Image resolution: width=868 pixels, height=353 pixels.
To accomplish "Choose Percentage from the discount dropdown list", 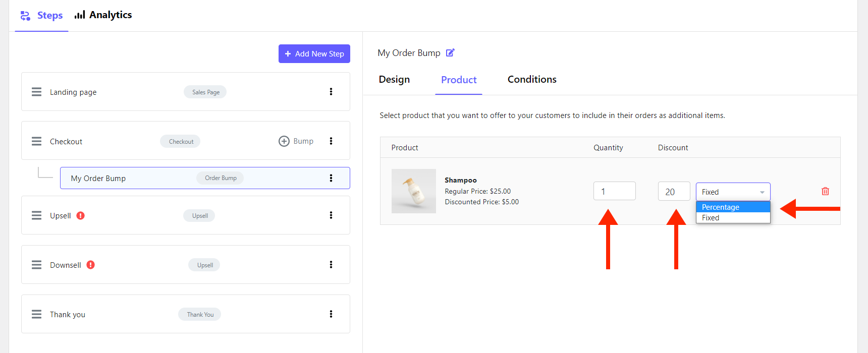I will click(733, 207).
